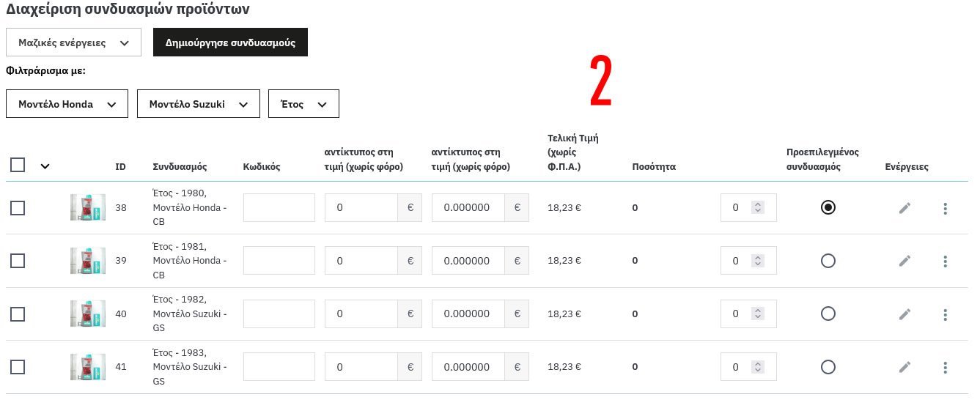Click the text Έτος - 1980, Μοντέλο Honda - CB
Image resolution: width=980 pixels, height=419 pixels.
click(189, 208)
